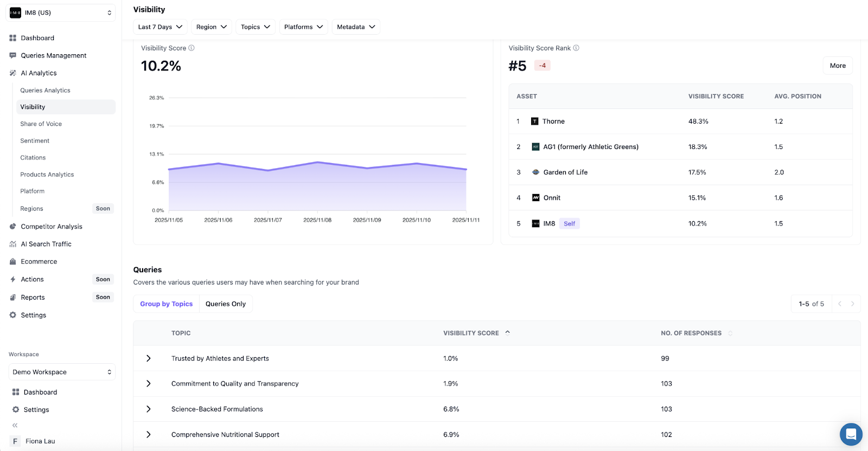Image resolution: width=868 pixels, height=451 pixels.
Task: Open the chat support bubble icon
Action: coord(851,434)
